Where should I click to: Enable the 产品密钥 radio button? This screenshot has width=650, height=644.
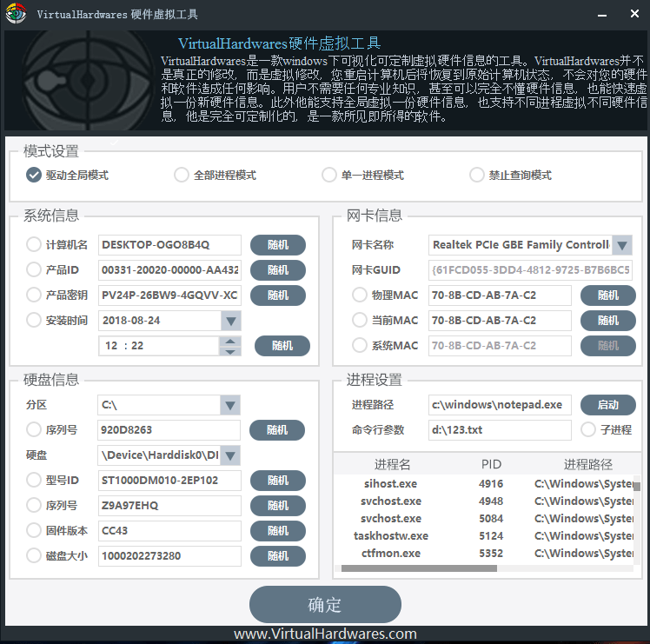(x=34, y=295)
